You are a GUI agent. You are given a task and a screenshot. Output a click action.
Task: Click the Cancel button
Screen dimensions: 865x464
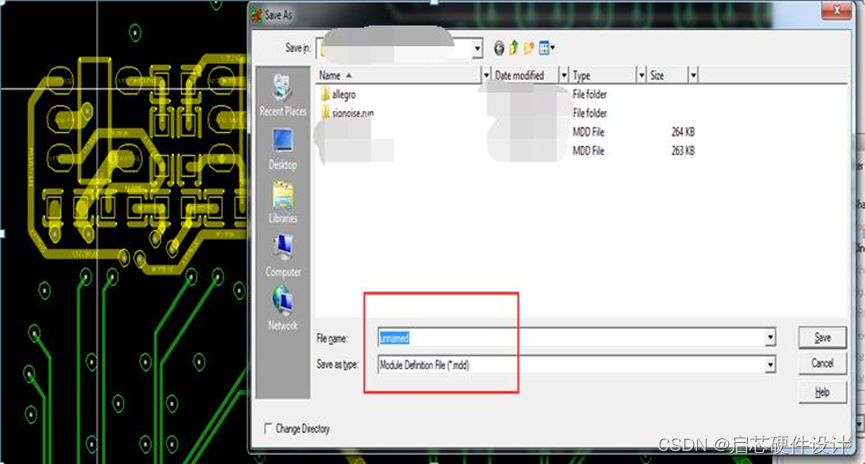point(822,363)
